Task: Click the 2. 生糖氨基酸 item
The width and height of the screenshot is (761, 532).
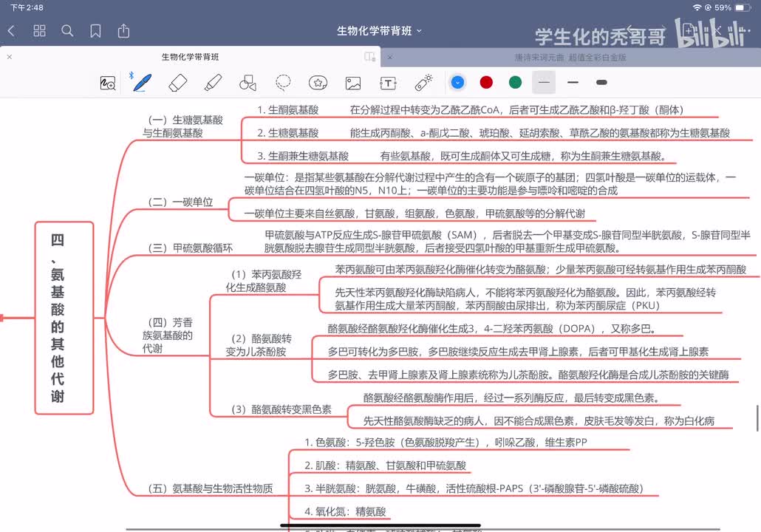Action: click(x=288, y=132)
